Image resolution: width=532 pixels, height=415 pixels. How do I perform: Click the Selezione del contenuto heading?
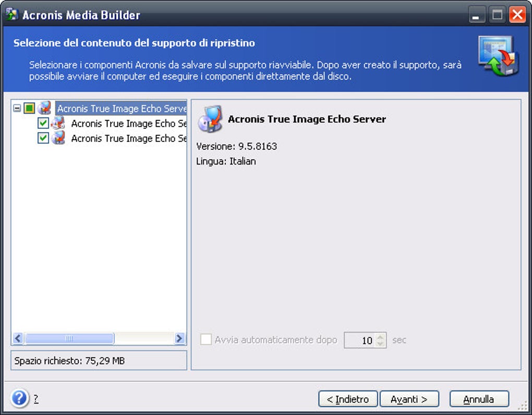click(x=134, y=43)
